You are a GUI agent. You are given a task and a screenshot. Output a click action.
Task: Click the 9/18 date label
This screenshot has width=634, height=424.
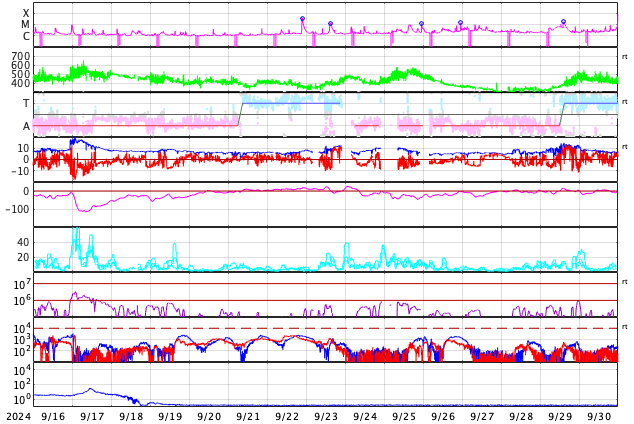[x=131, y=416]
